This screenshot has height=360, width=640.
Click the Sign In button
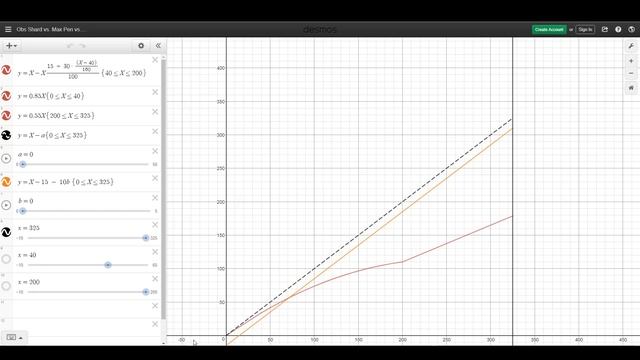[x=585, y=29]
